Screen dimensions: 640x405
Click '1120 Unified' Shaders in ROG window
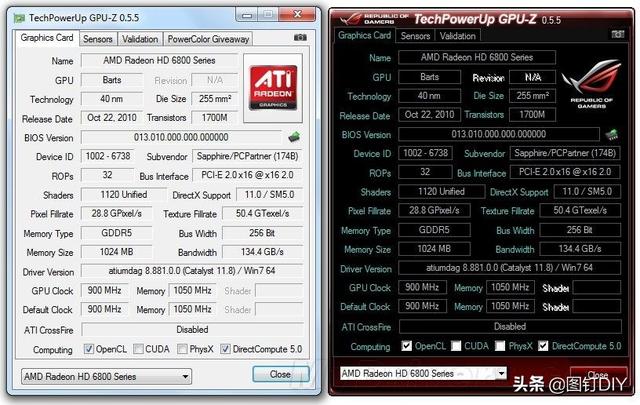pos(441,191)
